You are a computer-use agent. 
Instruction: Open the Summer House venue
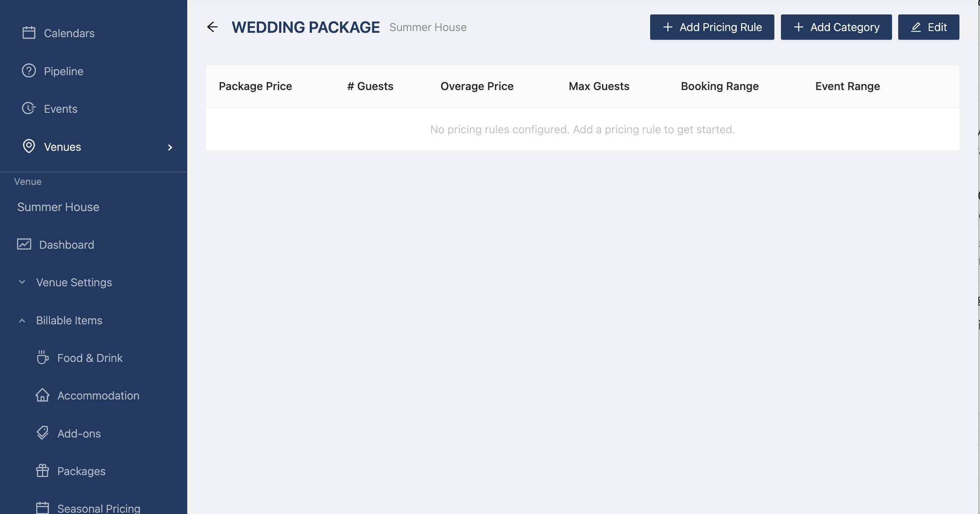point(58,207)
